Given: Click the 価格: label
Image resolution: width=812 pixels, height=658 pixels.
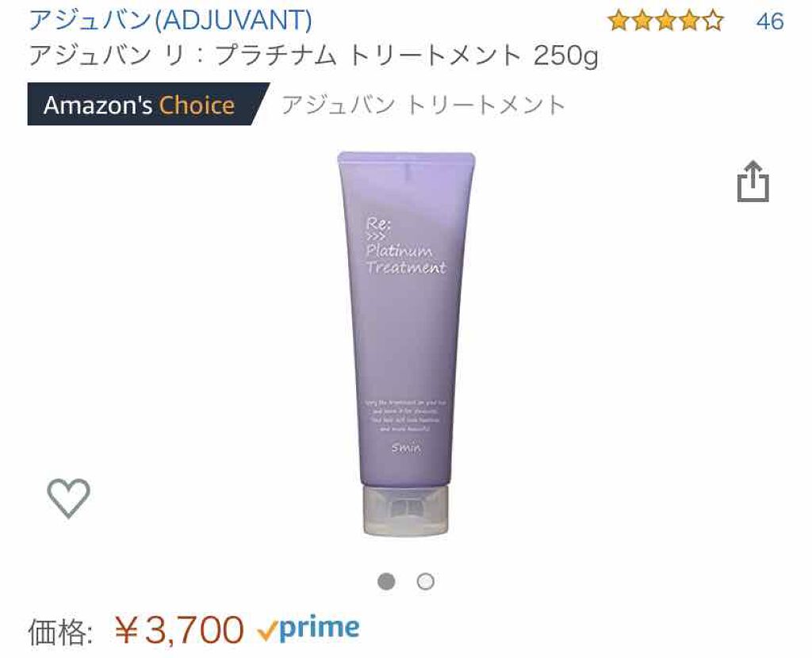Looking at the screenshot, I should 60,631.
